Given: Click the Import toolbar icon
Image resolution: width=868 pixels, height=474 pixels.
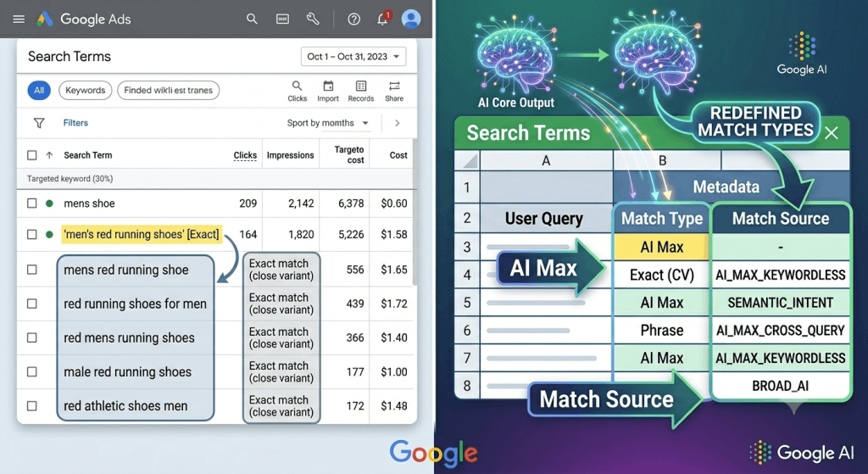Looking at the screenshot, I should pyautogui.click(x=328, y=92).
